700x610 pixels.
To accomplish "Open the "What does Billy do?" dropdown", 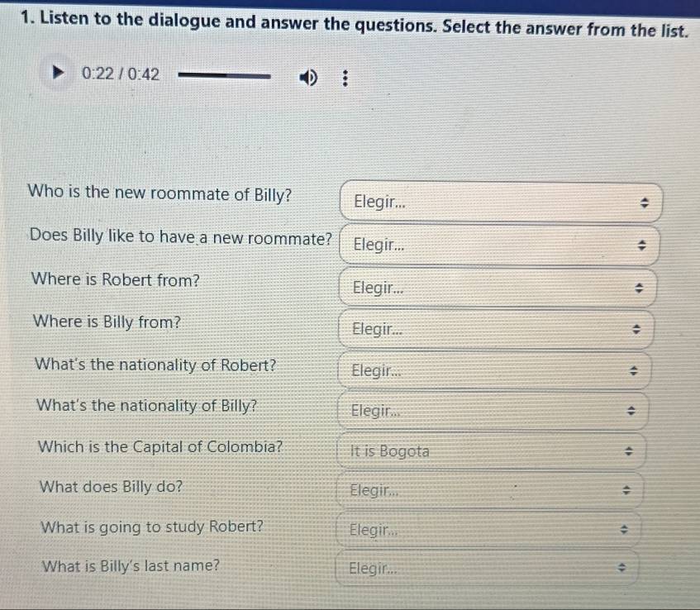I will pyautogui.click(x=489, y=490).
